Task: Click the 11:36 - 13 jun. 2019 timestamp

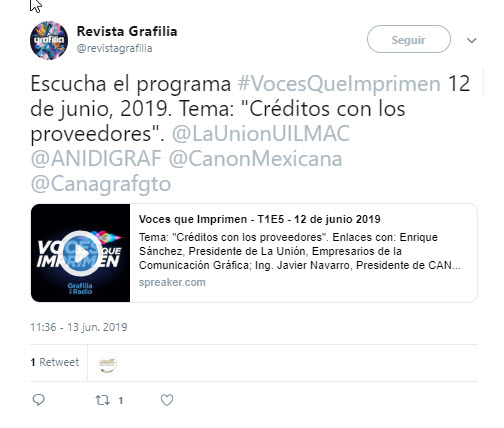Action: pos(79,327)
